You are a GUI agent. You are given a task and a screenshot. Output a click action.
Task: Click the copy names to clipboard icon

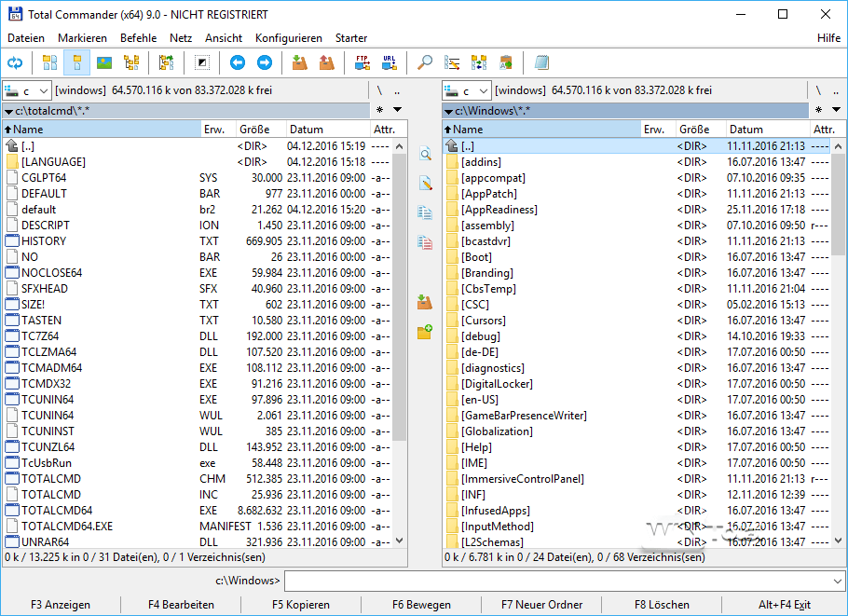click(x=506, y=62)
